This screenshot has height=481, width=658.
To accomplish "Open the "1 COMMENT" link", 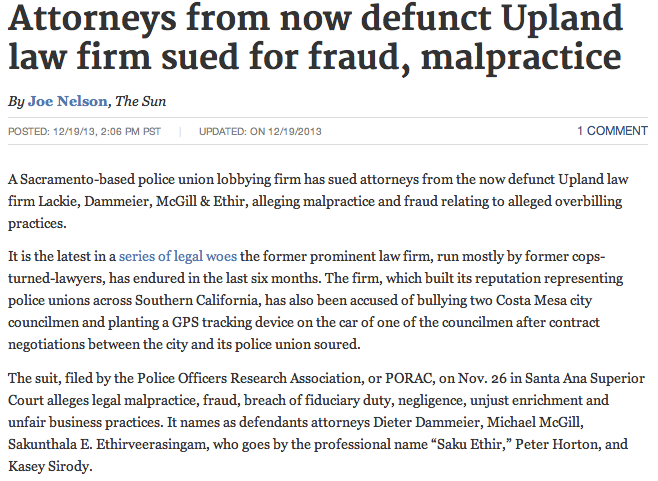I will [612, 131].
